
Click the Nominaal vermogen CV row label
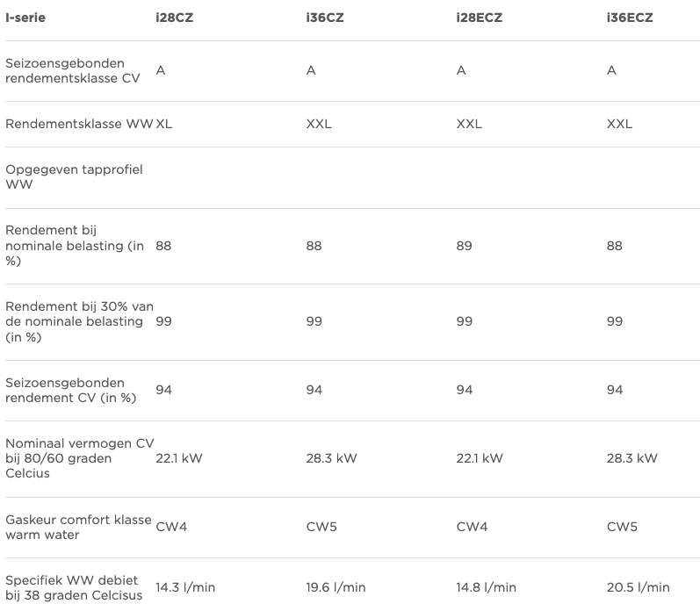79,458
